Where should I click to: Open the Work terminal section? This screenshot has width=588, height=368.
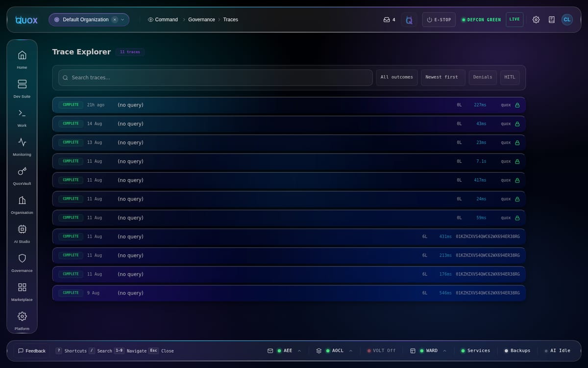click(x=22, y=117)
